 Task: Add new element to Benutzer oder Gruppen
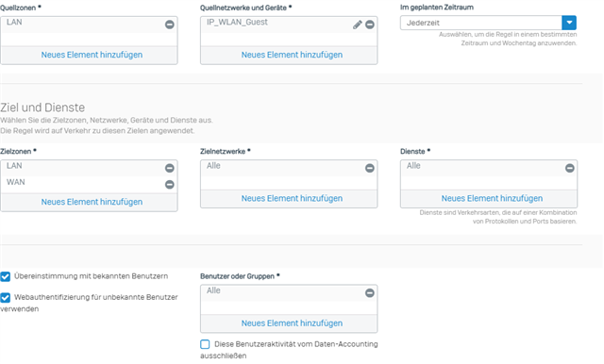coord(292,323)
